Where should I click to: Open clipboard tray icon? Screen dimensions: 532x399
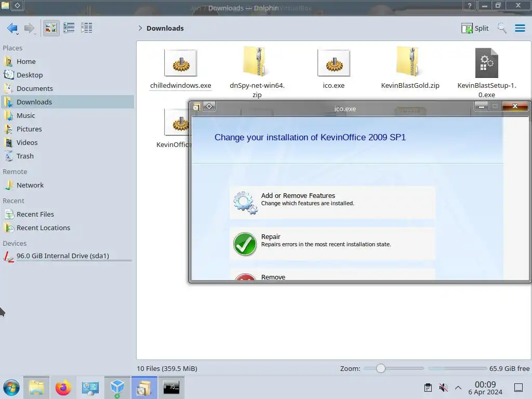(x=428, y=388)
